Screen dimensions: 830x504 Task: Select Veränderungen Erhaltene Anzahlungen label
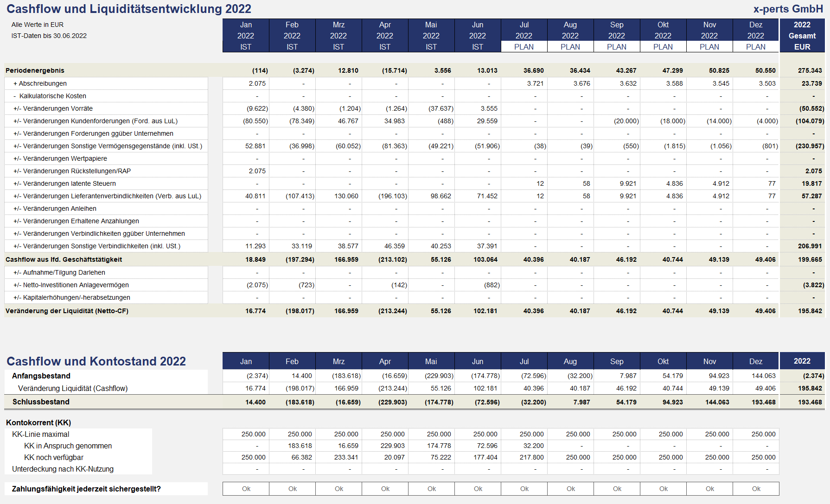(76, 221)
